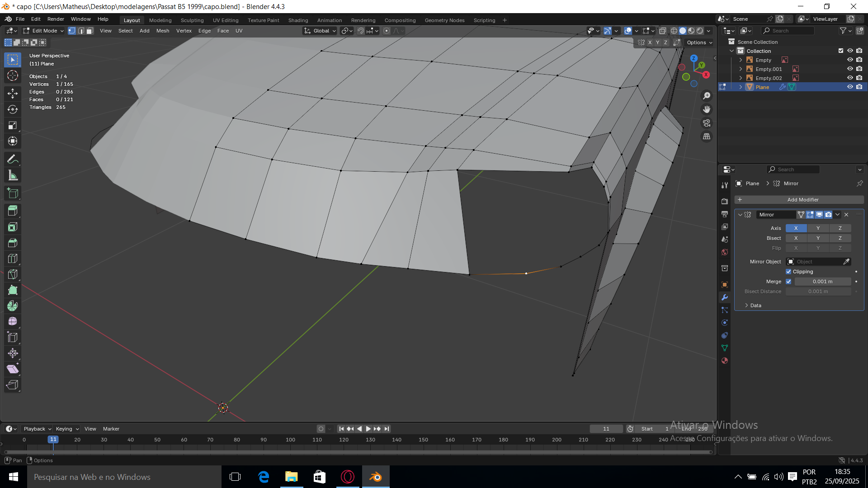Open Global transform orientation dropdown
The width and height of the screenshot is (868, 488).
coord(320,31)
